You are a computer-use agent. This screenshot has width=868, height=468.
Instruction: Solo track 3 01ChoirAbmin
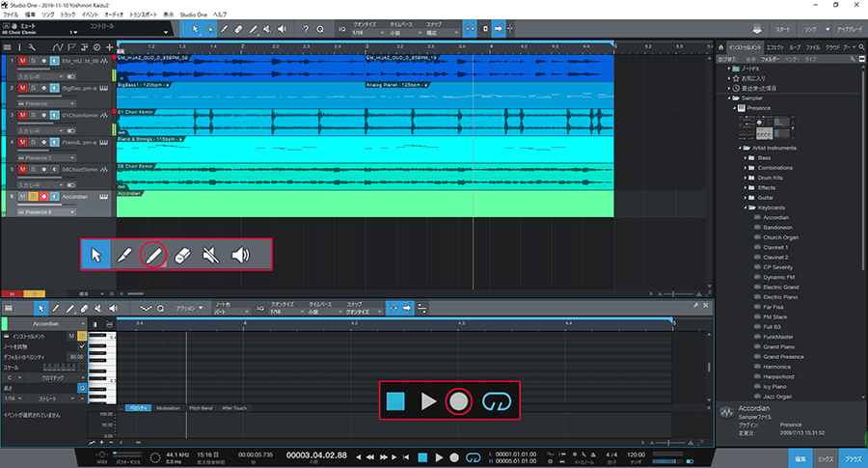(x=33, y=116)
